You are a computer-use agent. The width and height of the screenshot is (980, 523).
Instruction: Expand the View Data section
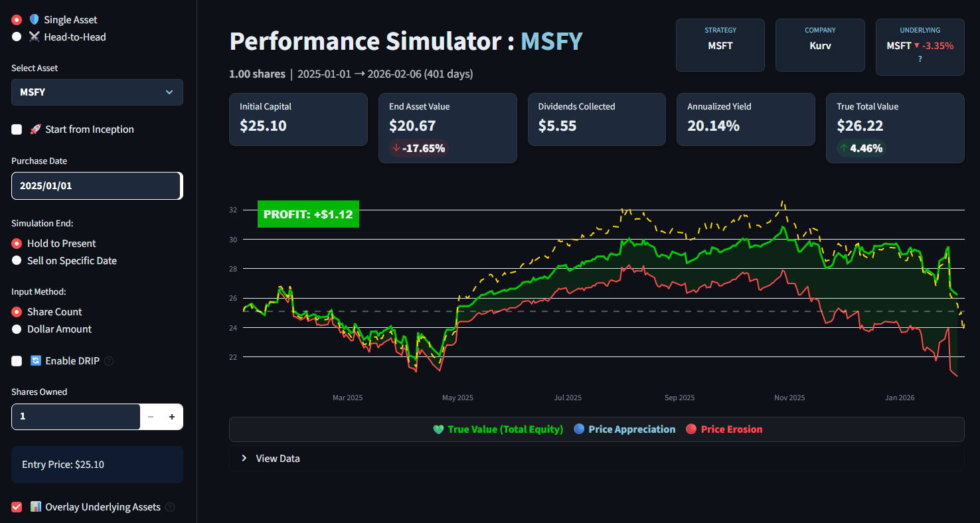[x=596, y=458]
